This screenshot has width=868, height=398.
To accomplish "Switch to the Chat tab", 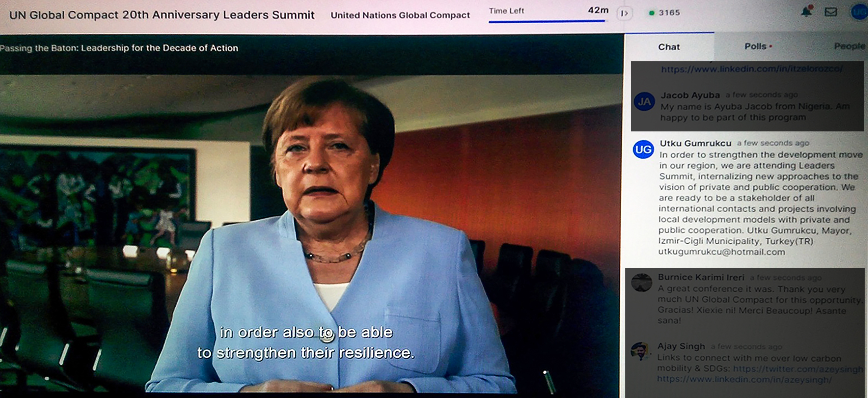I will click(669, 47).
